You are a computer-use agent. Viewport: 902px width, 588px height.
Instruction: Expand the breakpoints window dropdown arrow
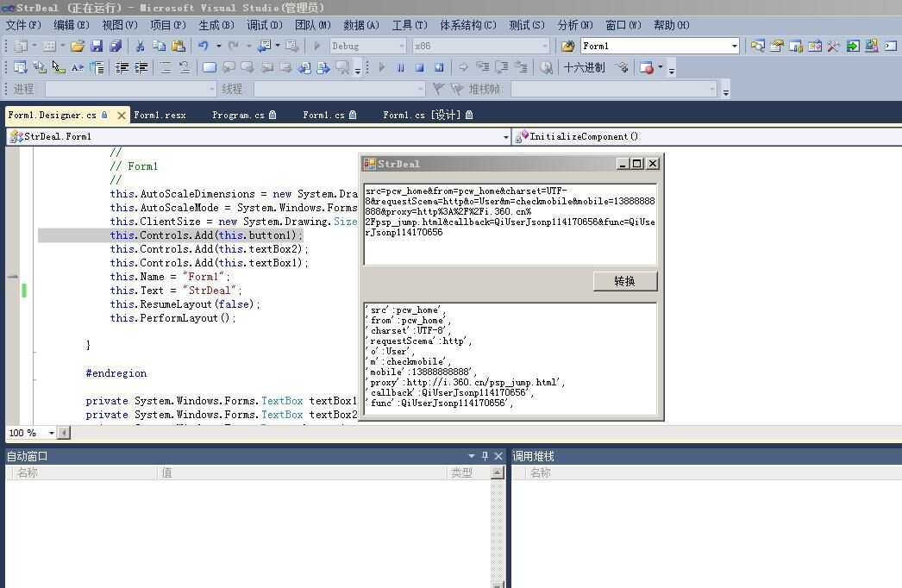pyautogui.click(x=661, y=68)
